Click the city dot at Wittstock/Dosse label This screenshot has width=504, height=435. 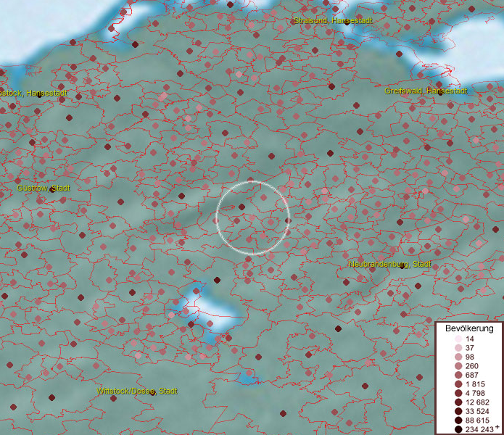point(153,393)
